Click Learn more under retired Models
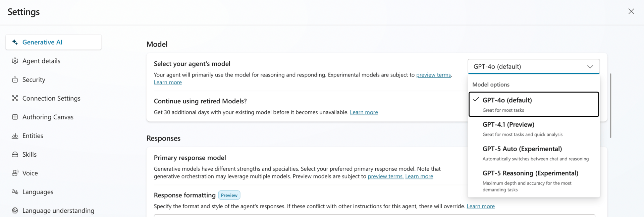644x217 pixels. click(x=364, y=112)
